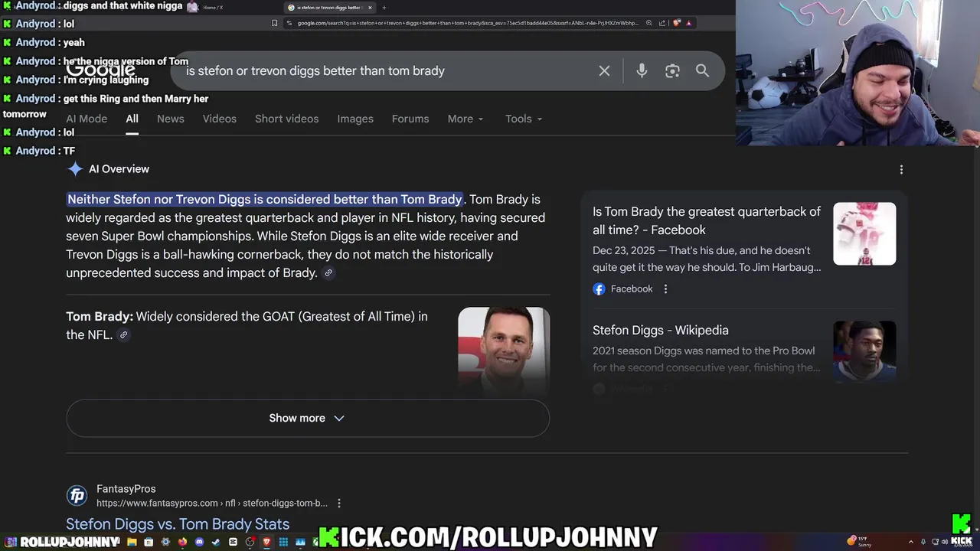Click the 'AI Overview' heading
This screenshot has width=980, height=551.
pos(119,169)
